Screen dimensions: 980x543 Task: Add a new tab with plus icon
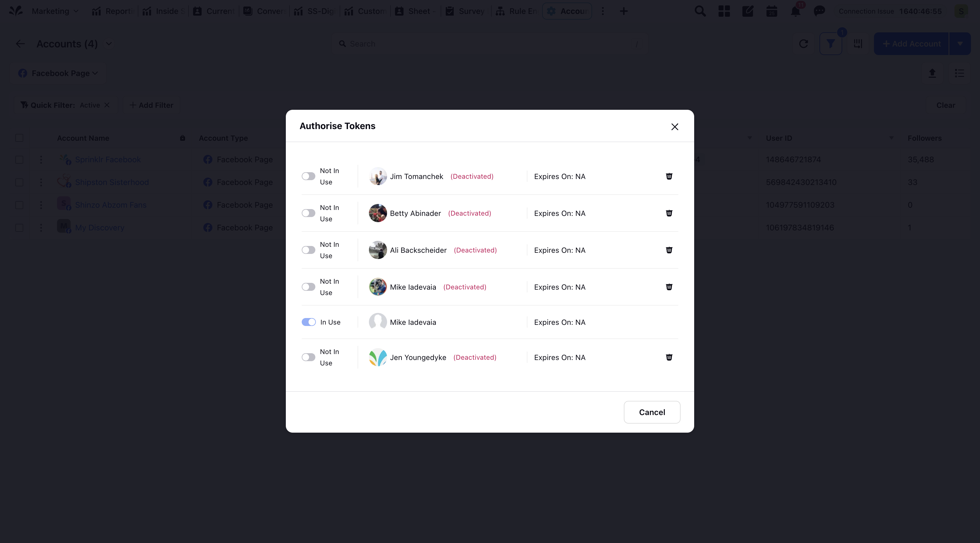tap(624, 11)
